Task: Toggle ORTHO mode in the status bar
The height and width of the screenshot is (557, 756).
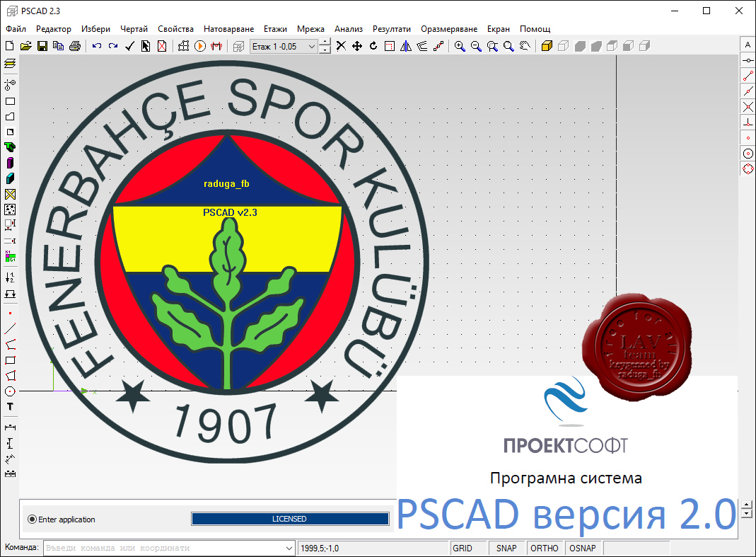Action: click(545, 549)
